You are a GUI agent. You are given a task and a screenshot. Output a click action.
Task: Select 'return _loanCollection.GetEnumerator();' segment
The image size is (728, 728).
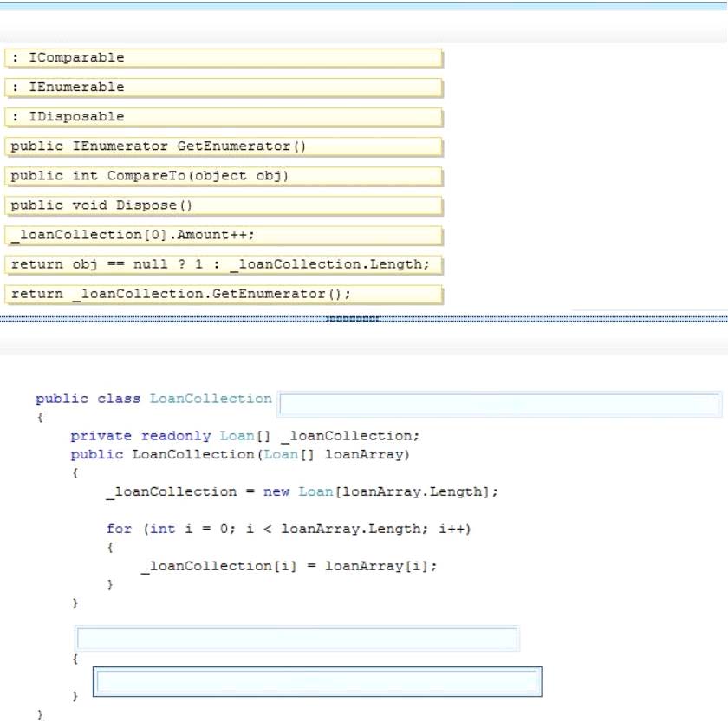[224, 294]
